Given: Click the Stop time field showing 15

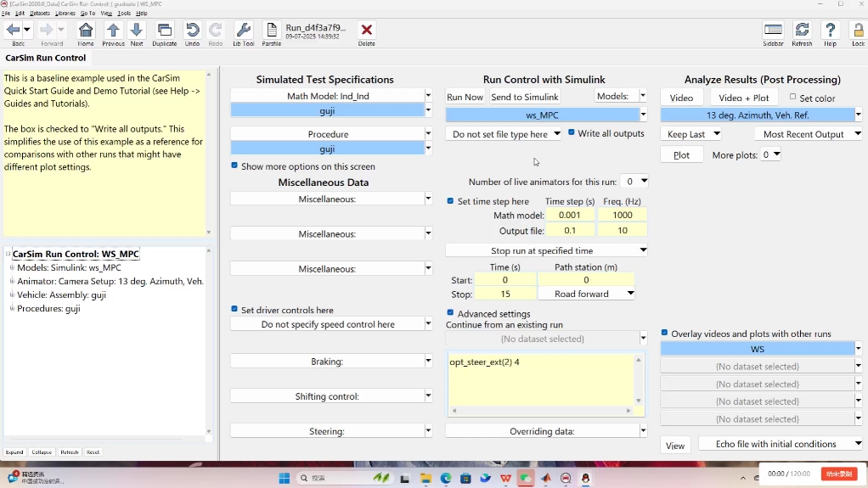Looking at the screenshot, I should tap(505, 294).
